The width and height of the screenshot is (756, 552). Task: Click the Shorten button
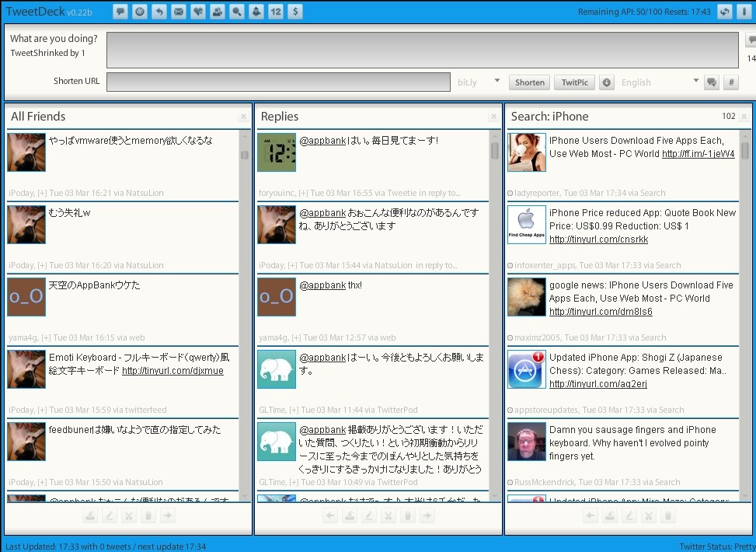pos(529,82)
